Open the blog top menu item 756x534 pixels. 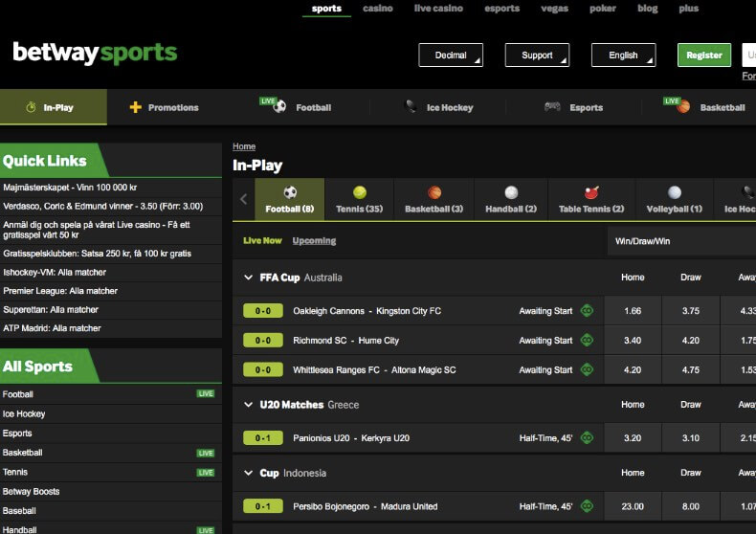pos(648,9)
